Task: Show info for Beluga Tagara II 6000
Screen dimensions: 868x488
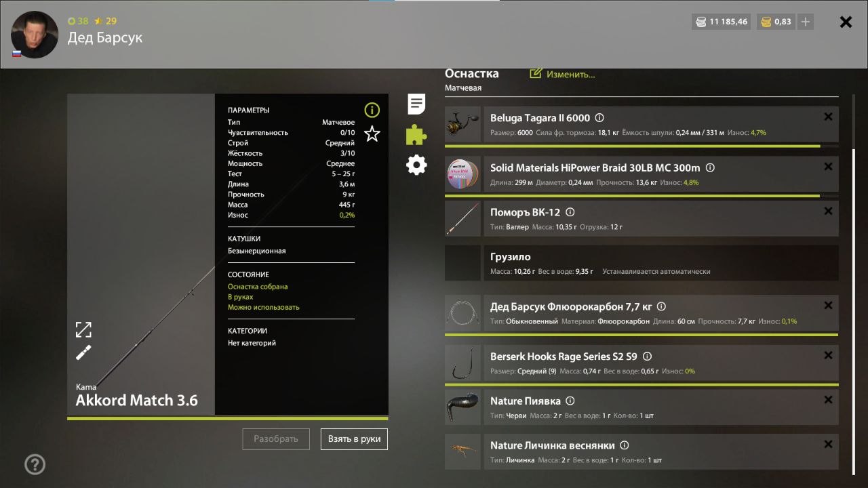Action: tap(599, 118)
